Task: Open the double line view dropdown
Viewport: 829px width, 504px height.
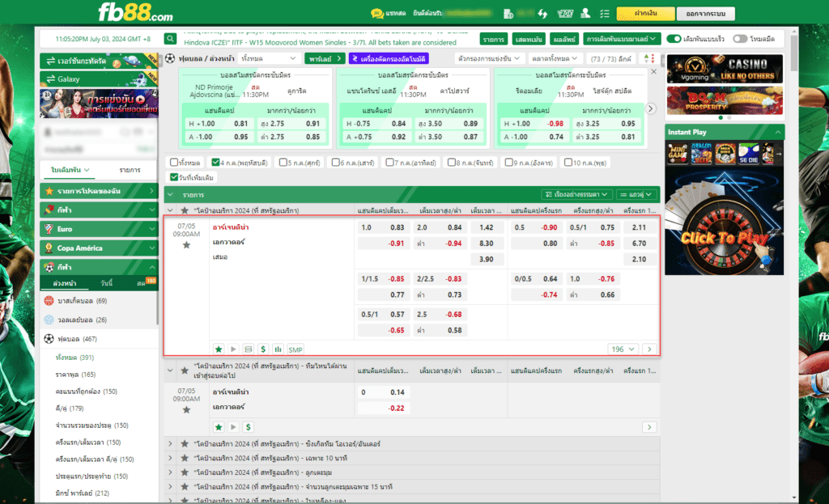Action: click(636, 194)
